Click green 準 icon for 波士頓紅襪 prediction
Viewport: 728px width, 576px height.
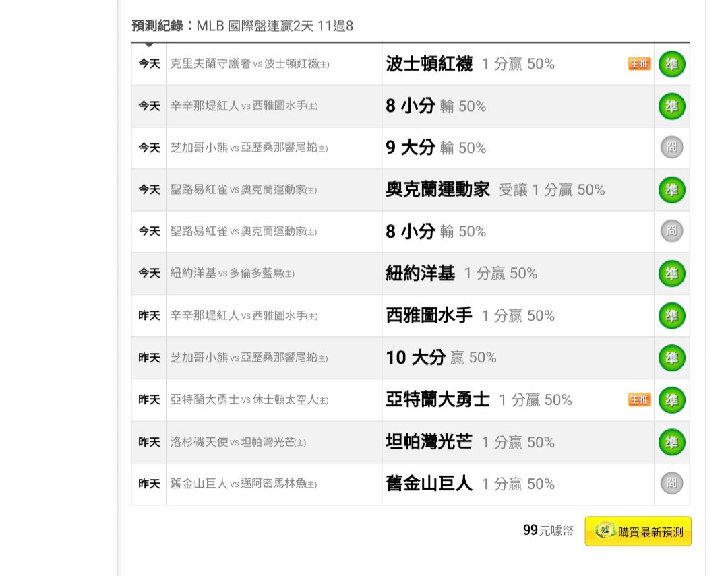(671, 64)
